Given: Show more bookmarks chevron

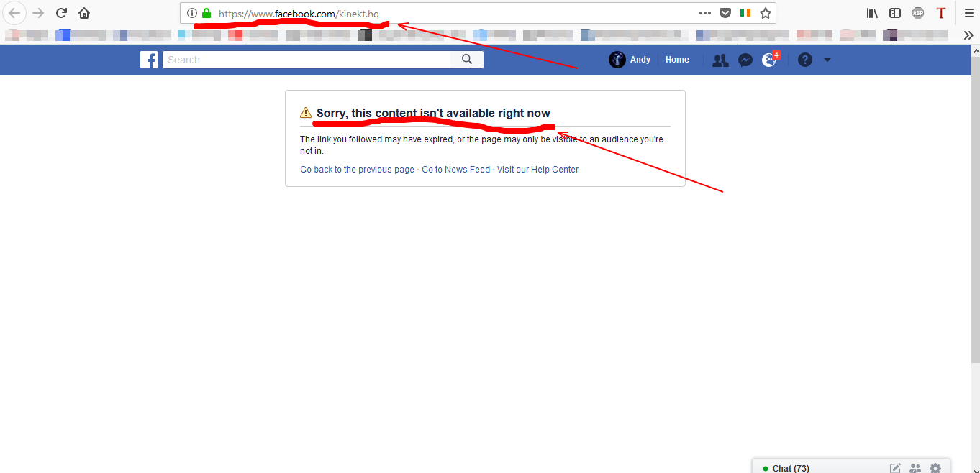Looking at the screenshot, I should tap(968, 35).
